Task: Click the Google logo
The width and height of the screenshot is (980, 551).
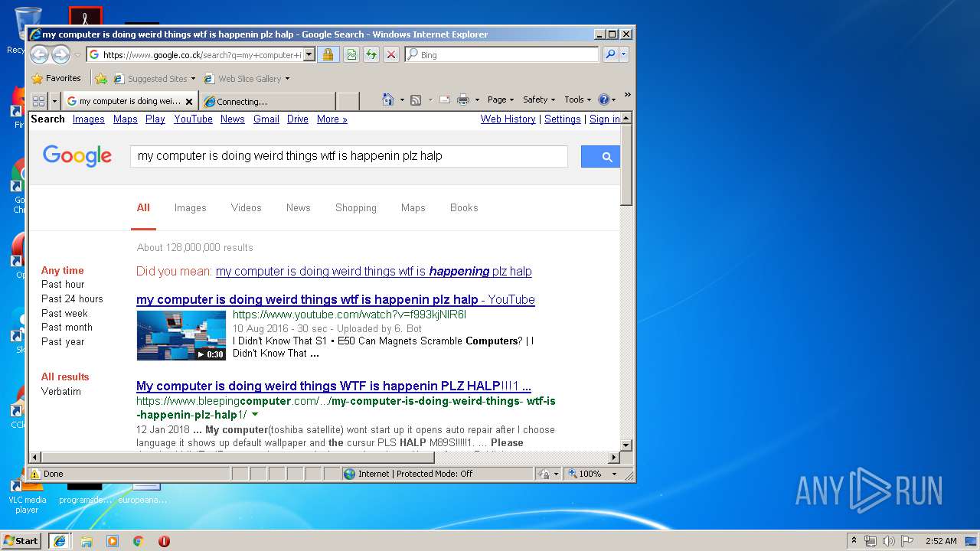Action: tap(77, 156)
